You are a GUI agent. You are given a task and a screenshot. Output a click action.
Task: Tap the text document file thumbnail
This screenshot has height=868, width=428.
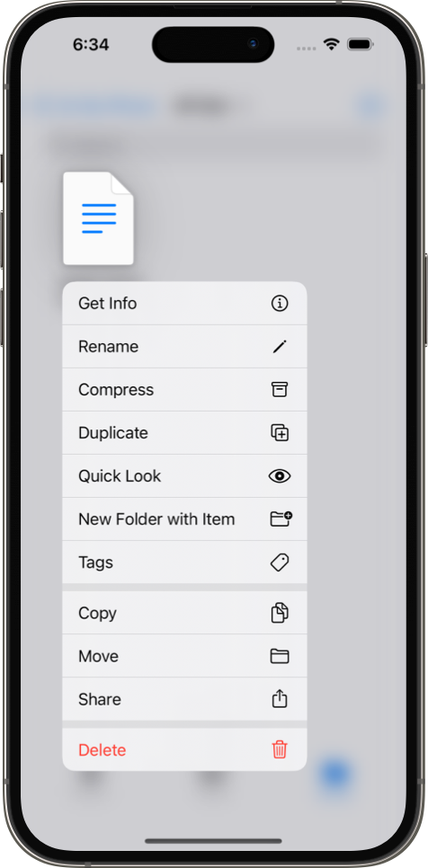(x=99, y=218)
